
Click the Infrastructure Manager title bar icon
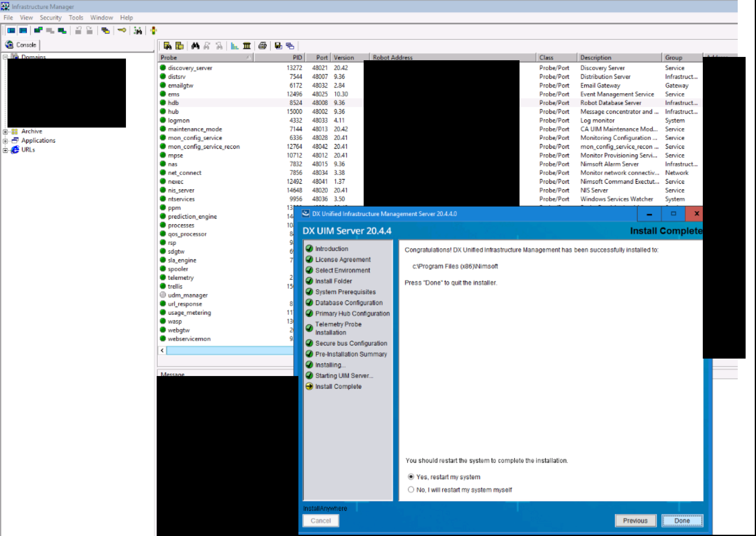5,7
